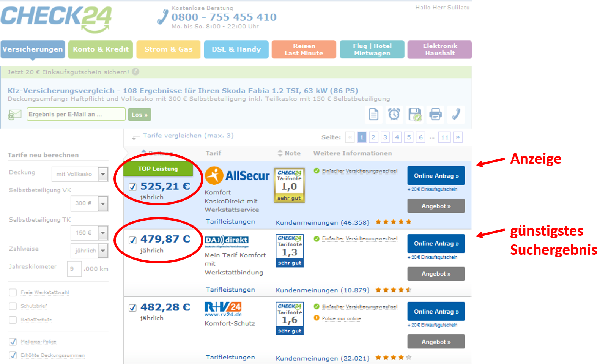Open the Reisen Last Minute tab
The image size is (608, 364).
pyautogui.click(x=304, y=49)
